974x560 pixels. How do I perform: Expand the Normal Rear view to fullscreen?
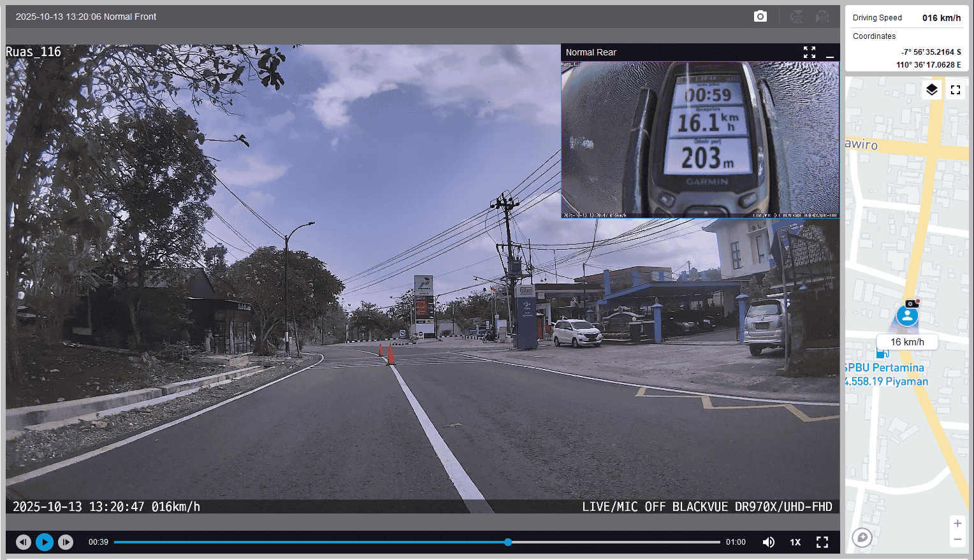[x=809, y=52]
